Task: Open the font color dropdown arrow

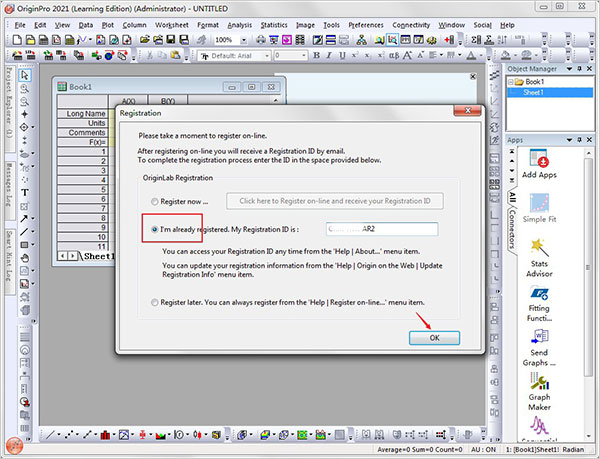Action: click(x=480, y=56)
